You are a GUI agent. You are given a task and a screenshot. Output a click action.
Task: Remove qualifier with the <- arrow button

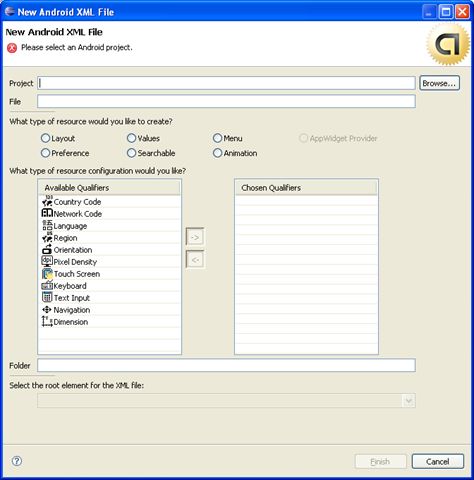click(195, 259)
